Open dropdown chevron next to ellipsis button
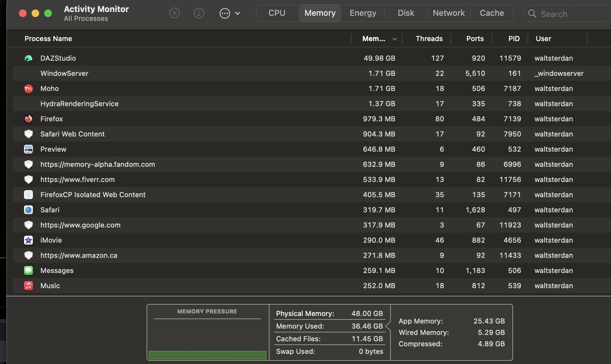Screen dimensions: 611x364 pos(238,13)
